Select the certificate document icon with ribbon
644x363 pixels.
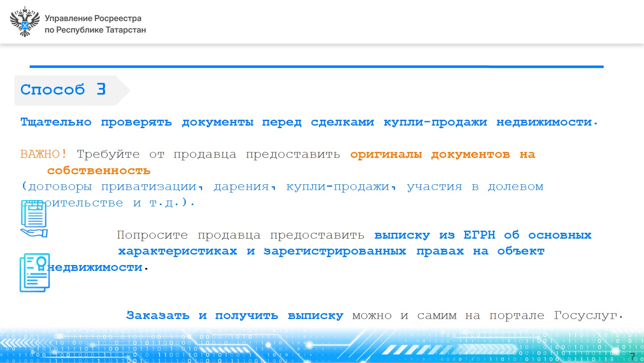pyautogui.click(x=35, y=273)
